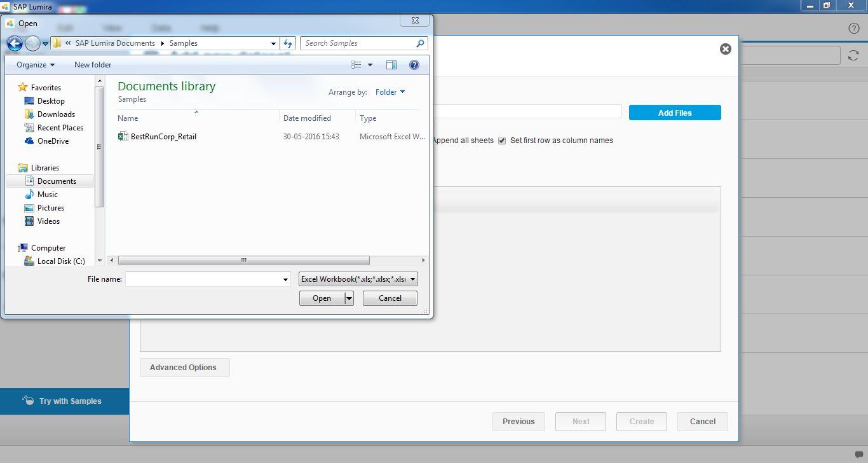
Task: Select Libraries in navigation pane
Action: 44,168
